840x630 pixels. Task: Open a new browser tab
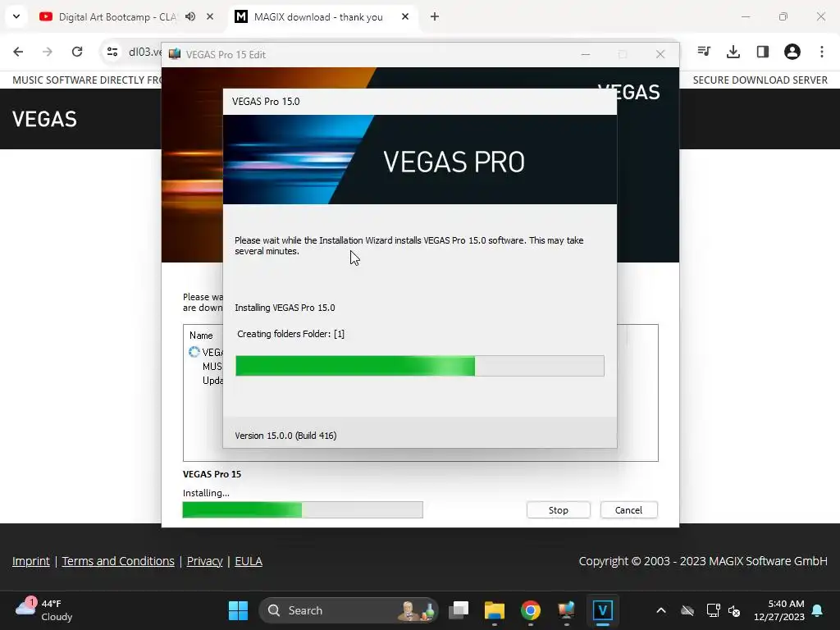click(435, 16)
